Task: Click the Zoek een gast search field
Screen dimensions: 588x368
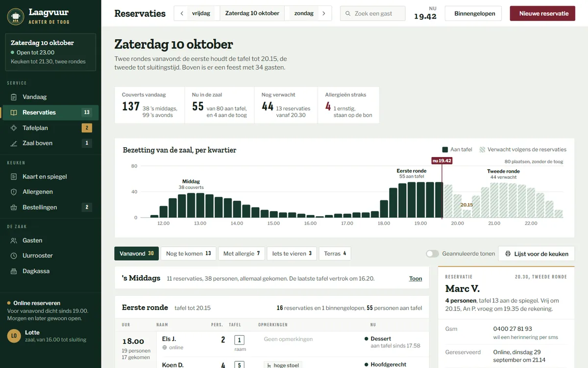Action: coord(373,13)
